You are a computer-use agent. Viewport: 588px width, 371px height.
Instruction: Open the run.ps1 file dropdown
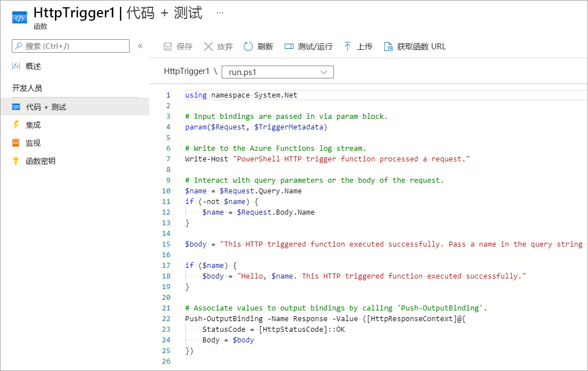click(278, 72)
